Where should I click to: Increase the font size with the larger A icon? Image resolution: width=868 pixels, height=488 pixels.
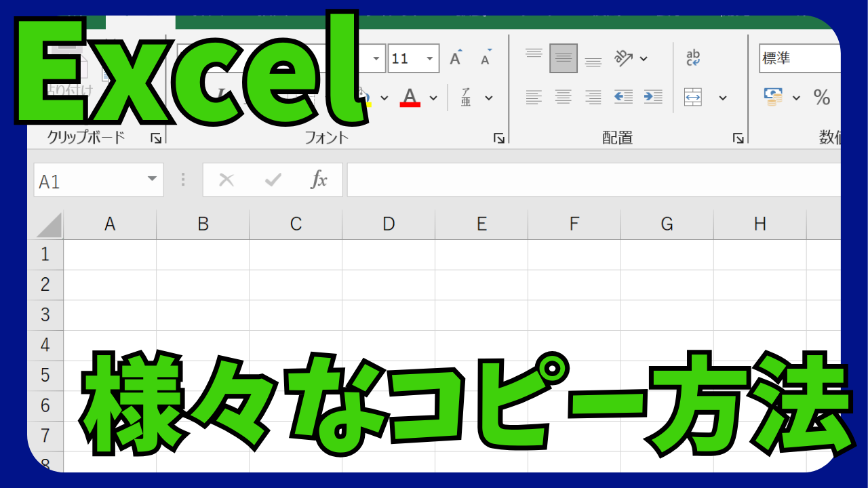click(x=456, y=58)
